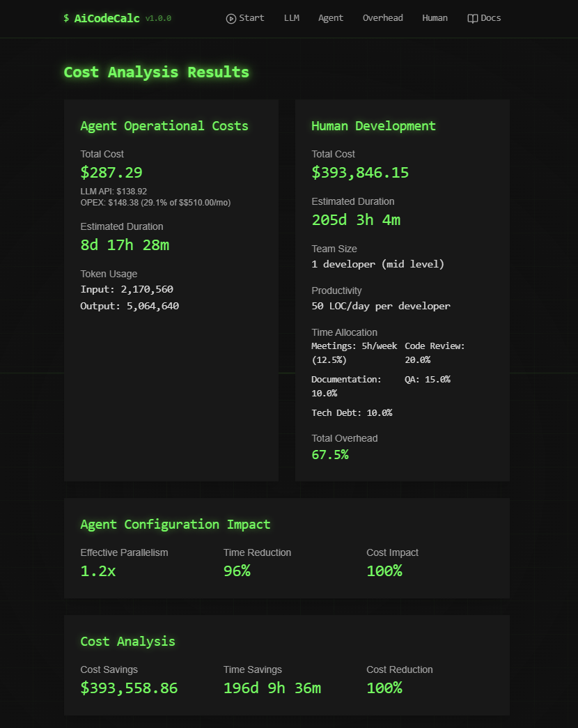Click the 196d 9h 36m time savings
578x728 pixels.
click(x=272, y=688)
